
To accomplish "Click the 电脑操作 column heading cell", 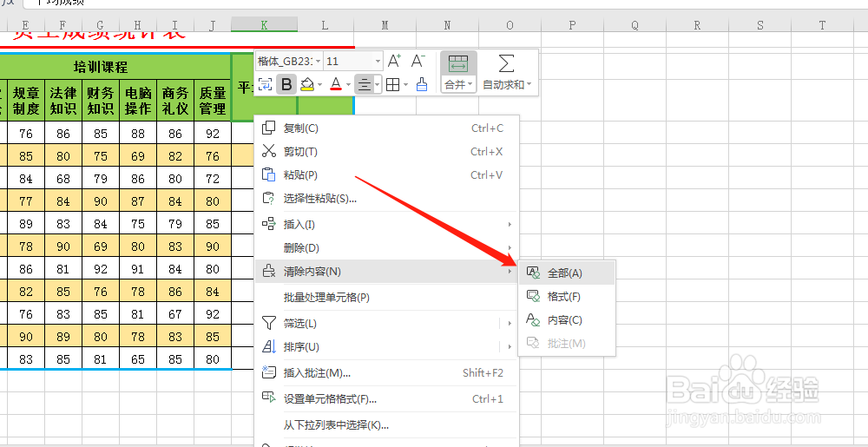I will point(138,101).
